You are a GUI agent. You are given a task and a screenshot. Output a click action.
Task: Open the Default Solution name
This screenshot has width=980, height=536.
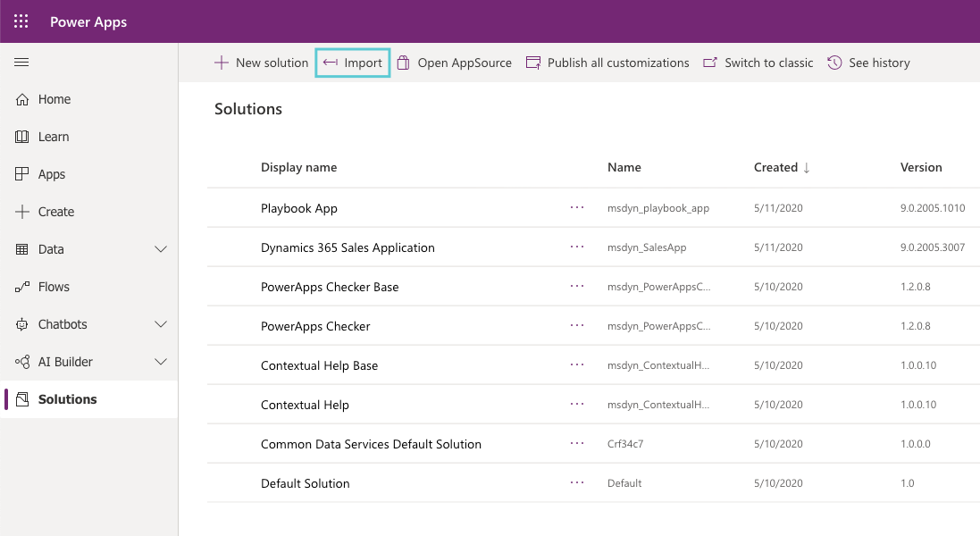[305, 483]
